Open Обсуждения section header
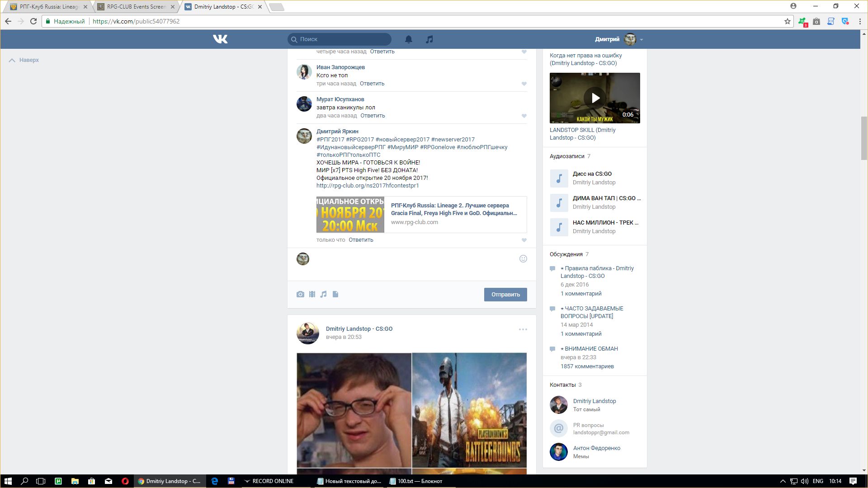Screen dimensions: 868x488 pyautogui.click(x=566, y=254)
